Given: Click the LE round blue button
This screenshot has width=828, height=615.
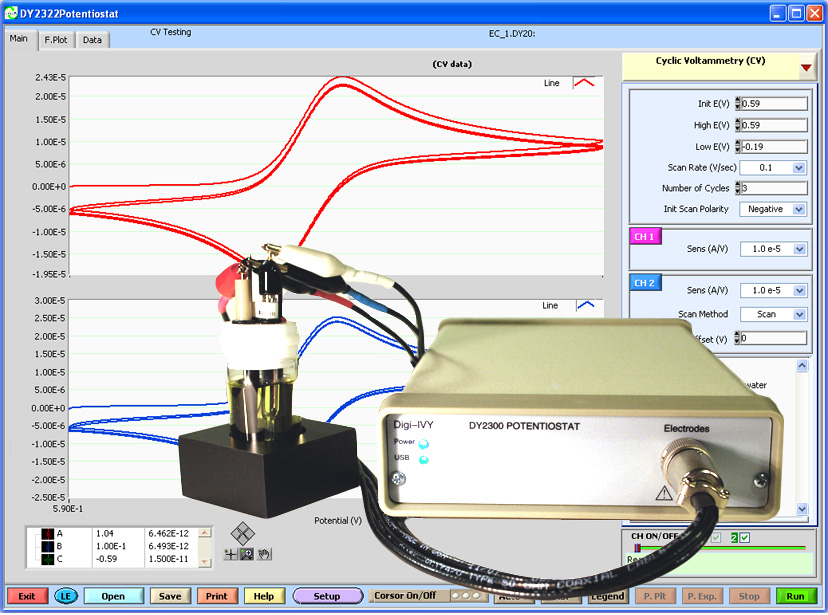Looking at the screenshot, I should (x=66, y=597).
